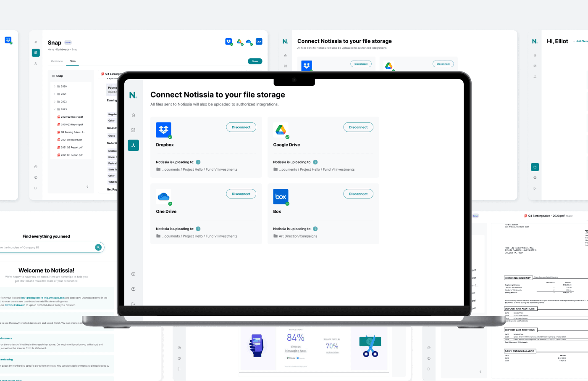Open Google Drive's upload folder path
Screen dimensions: 588x381
tap(314, 169)
